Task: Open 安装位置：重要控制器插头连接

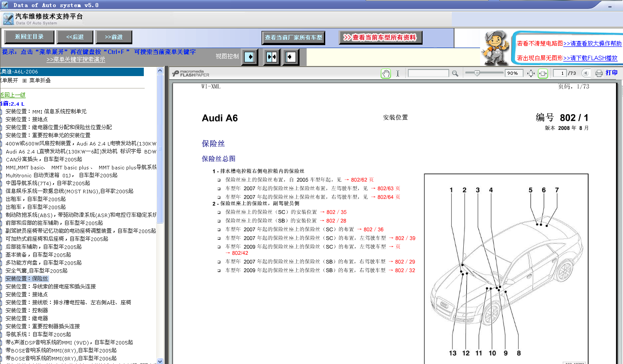Action: (x=42, y=326)
